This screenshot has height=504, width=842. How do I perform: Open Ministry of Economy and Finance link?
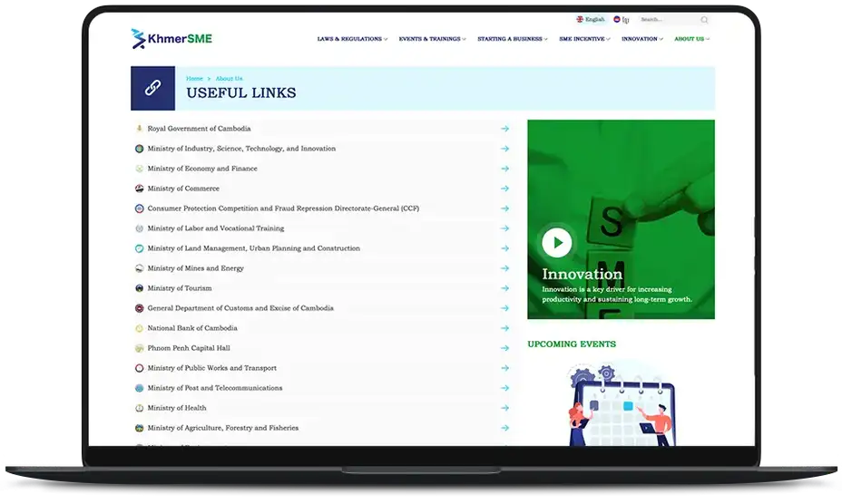point(202,169)
